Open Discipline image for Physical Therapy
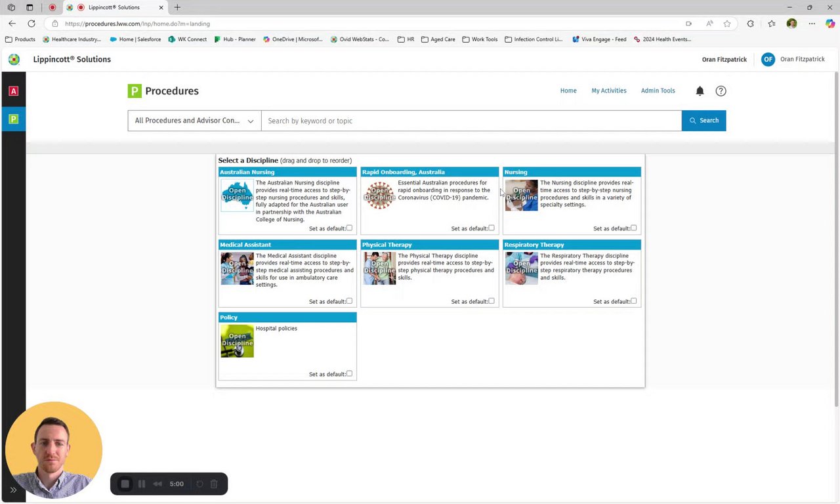Viewport: 840px width, 504px height. point(379,268)
